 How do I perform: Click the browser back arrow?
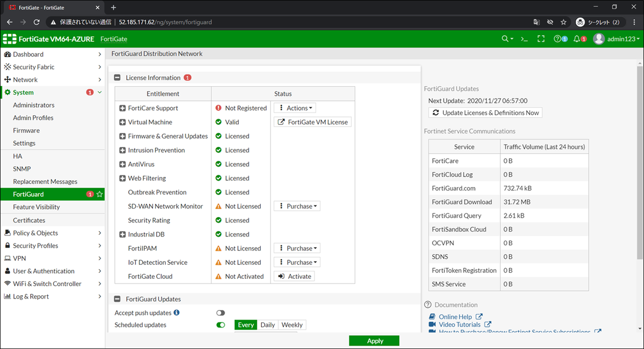10,22
